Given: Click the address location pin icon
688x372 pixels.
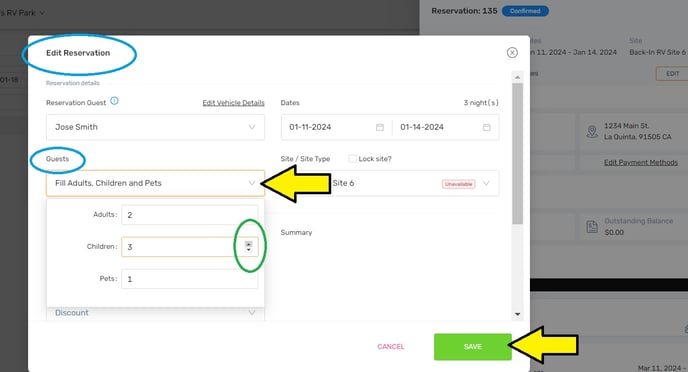Looking at the screenshot, I should point(592,131).
